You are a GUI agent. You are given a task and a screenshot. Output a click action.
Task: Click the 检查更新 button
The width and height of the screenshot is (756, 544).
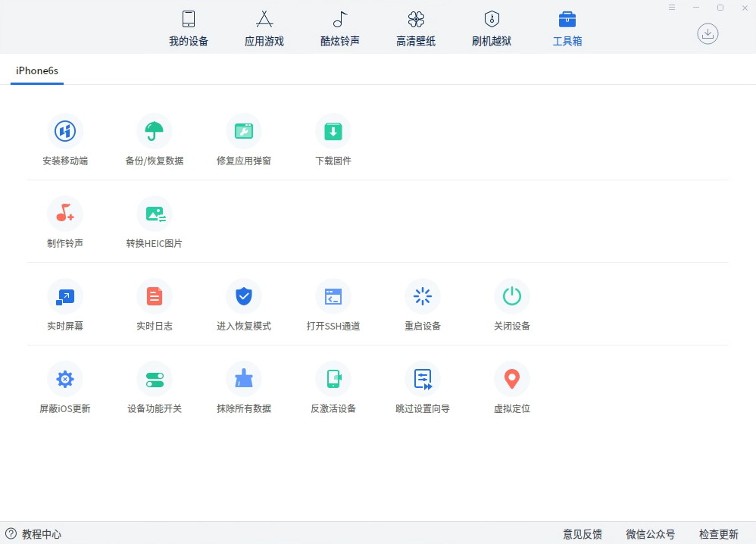pos(718,534)
